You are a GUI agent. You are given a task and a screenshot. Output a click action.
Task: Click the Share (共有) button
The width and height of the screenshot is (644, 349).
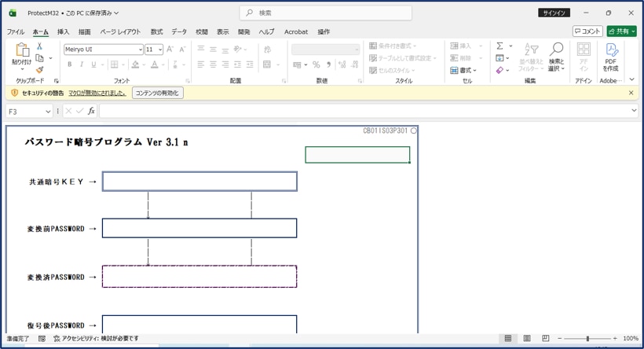point(621,31)
